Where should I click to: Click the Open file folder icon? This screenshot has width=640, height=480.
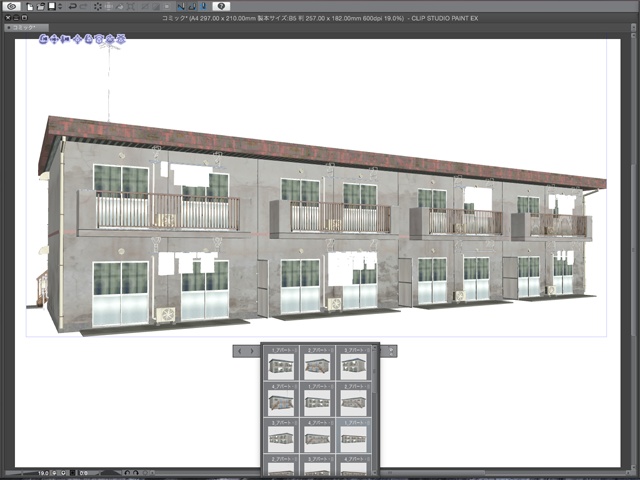click(40, 6)
